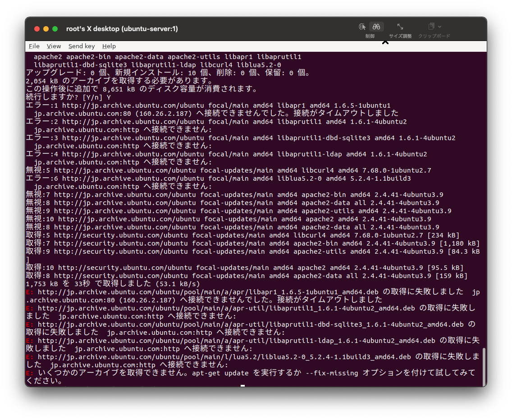The width and height of the screenshot is (512, 420).
Task: Click the '取得:10' apache2 [95.5 kB] line
Action: pyautogui.click(x=245, y=268)
